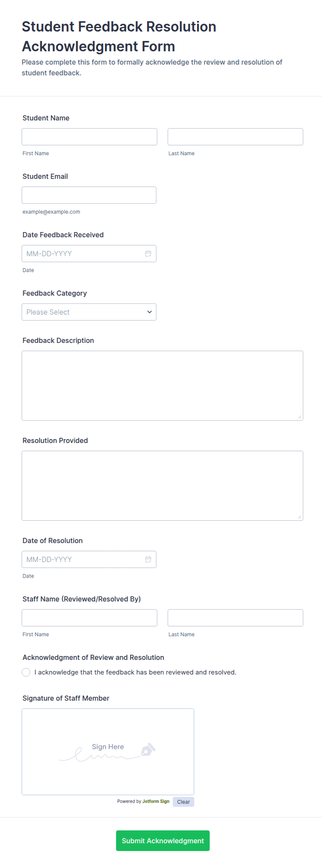322x868 pixels.
Task: Click the pen icon in signature pad
Action: coord(148,750)
